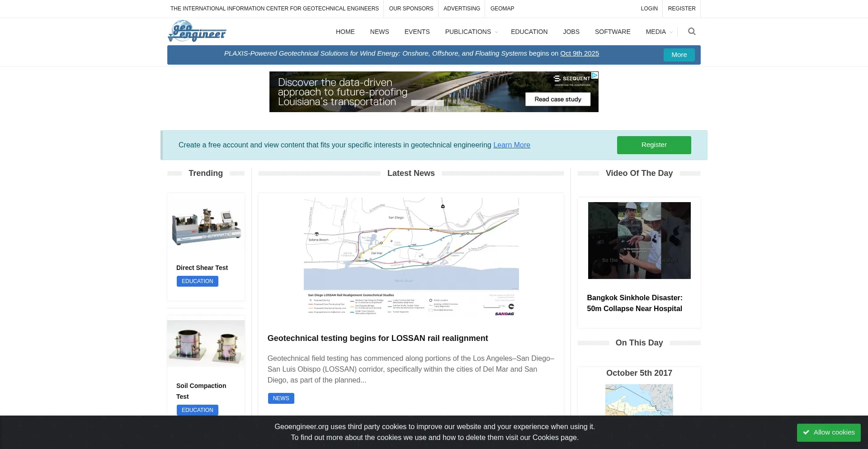The width and height of the screenshot is (868, 449).
Task: Open the Oct 9th 2025 event link
Action: tap(579, 53)
